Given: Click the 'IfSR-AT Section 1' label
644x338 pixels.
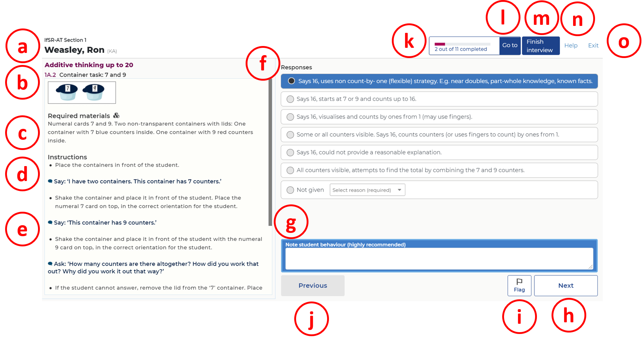Looking at the screenshot, I should coord(65,40).
